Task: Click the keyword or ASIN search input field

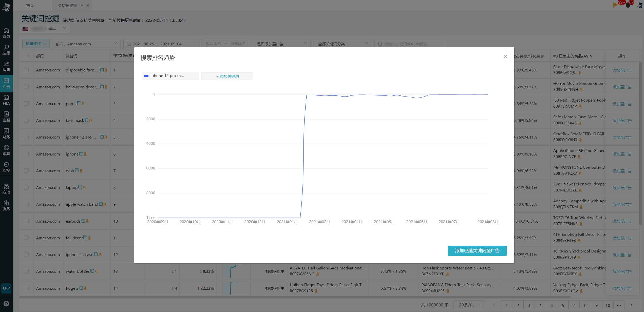Action: [409, 44]
